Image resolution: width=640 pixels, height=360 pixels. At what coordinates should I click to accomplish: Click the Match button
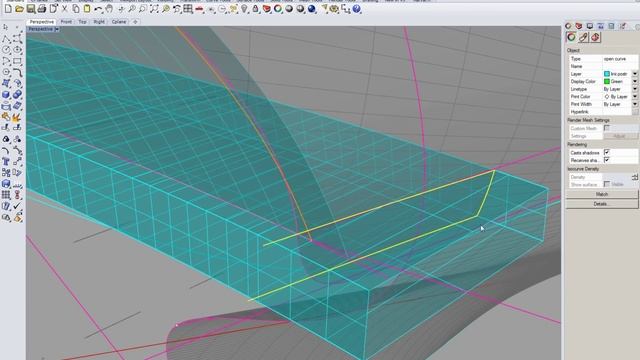tap(602, 194)
